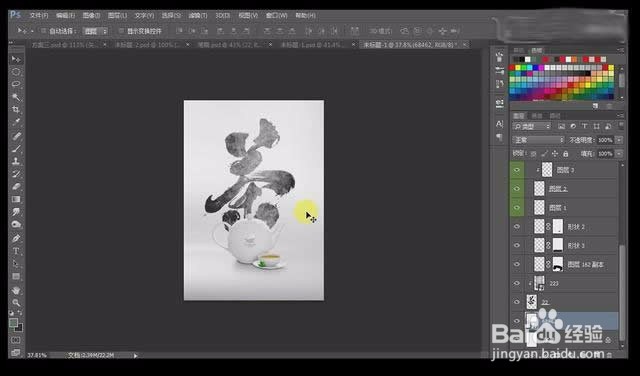Filter layers by adjustment layer icon
The width and height of the screenshot is (640, 376).
click(x=573, y=127)
